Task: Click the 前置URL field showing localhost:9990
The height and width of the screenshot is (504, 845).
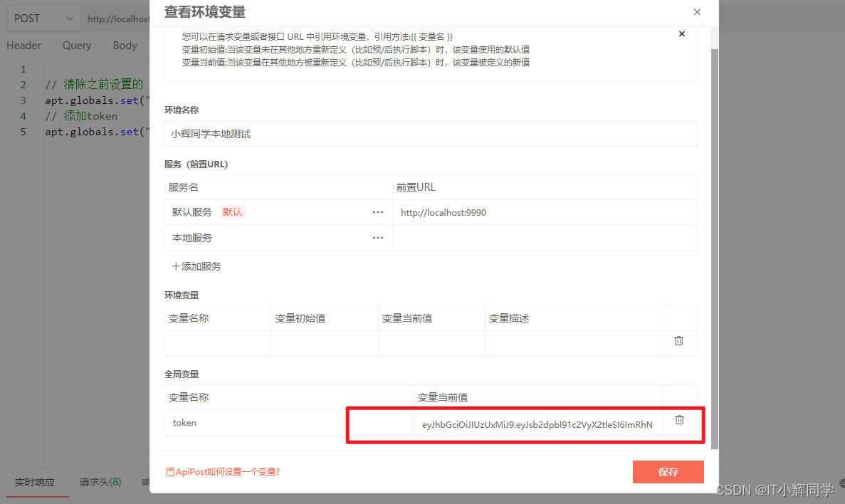Action: click(498, 212)
